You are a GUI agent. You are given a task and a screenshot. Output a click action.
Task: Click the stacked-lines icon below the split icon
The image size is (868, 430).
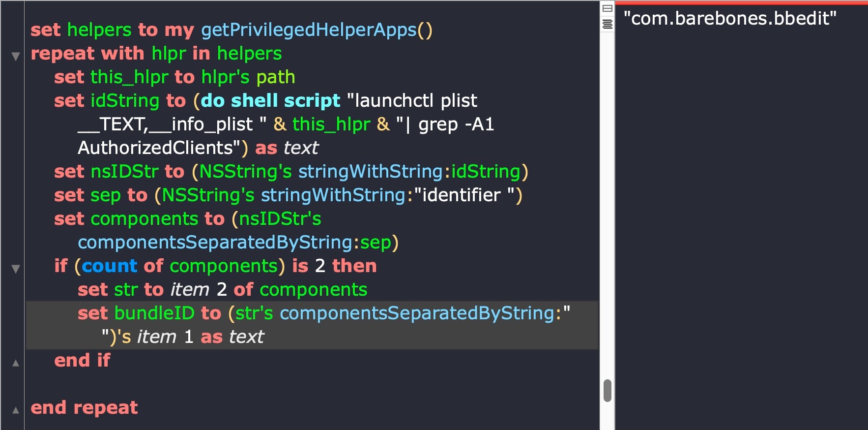pos(608,24)
